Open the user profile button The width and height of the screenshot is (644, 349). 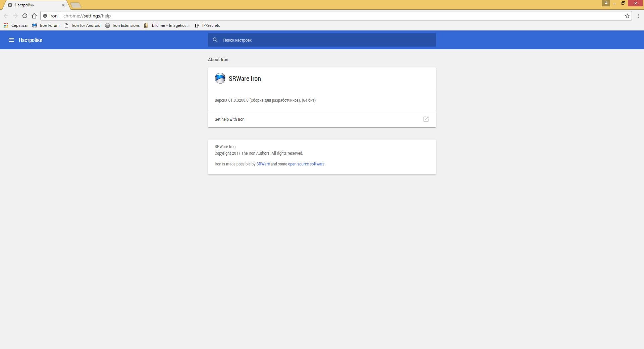point(606,3)
